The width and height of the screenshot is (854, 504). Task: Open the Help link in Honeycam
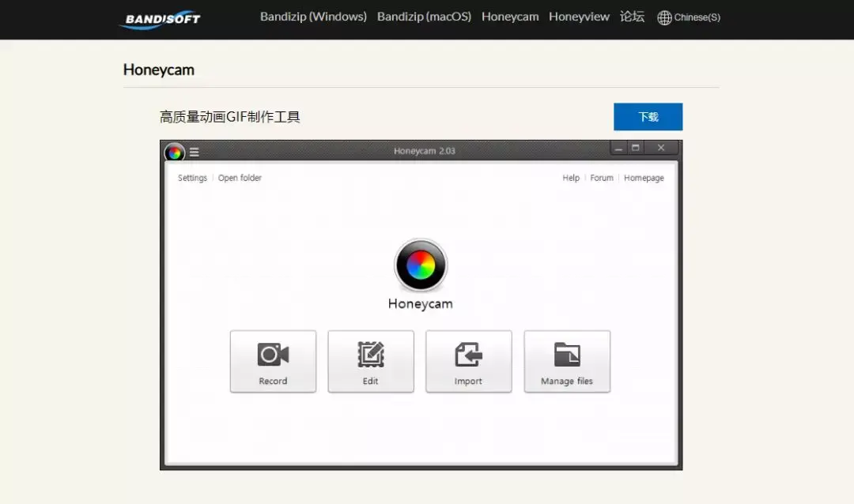pos(570,178)
